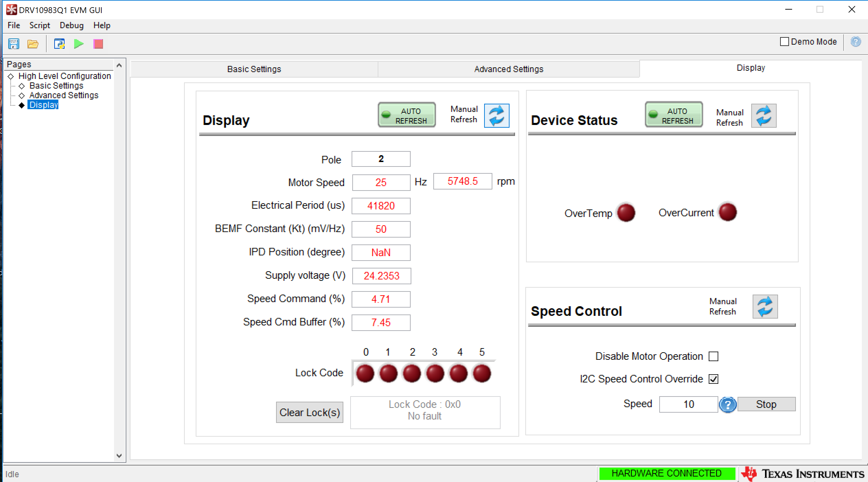Click the OverCurrent indicator LED
868x482 pixels.
tap(728, 212)
